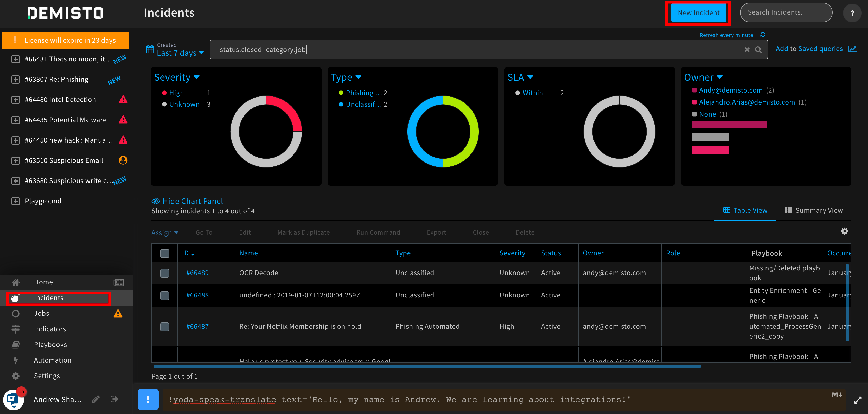Screen dimensions: 868x414
Task: Switch to Table View tab
Action: pos(745,211)
